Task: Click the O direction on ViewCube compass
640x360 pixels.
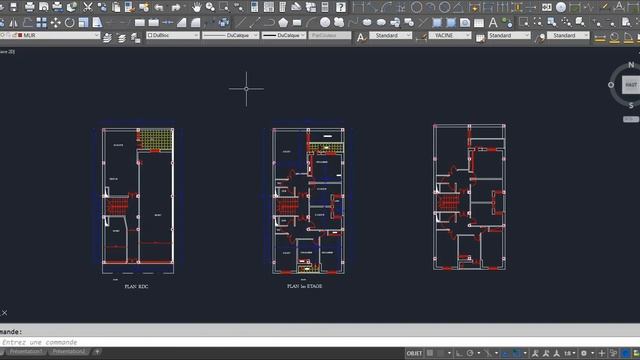Action: tap(611, 85)
